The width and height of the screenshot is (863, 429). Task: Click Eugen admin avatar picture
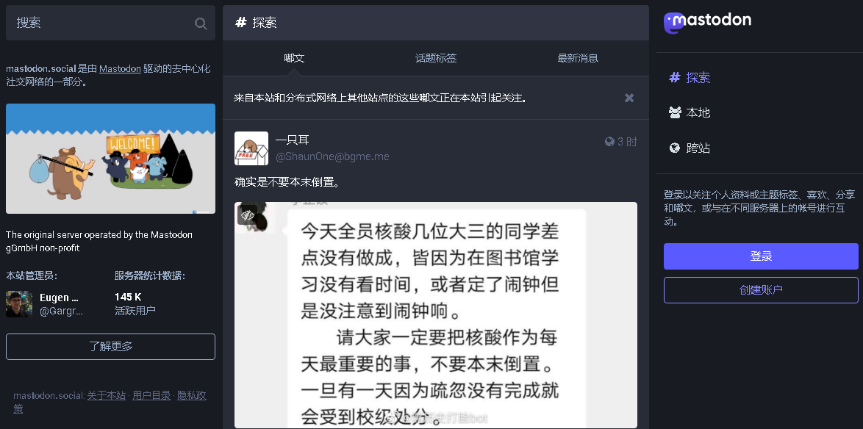[19, 304]
